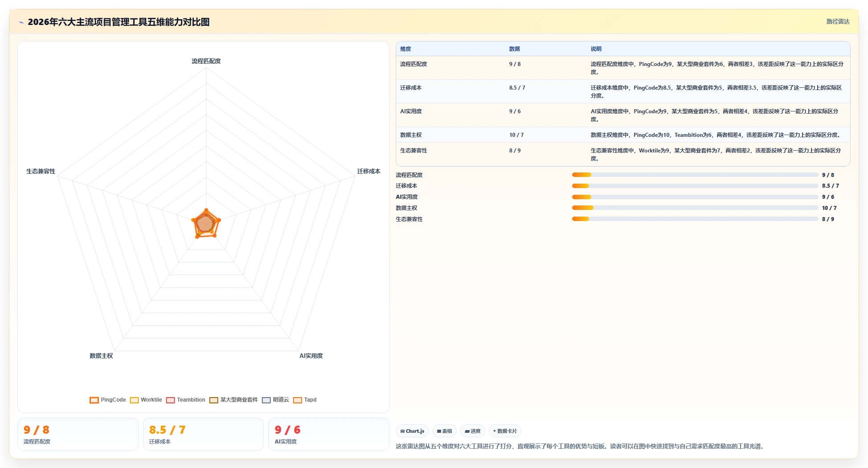Open the 8.5 / 7 迁移成本 stat card
Image resolution: width=868 pixels, height=468 pixels.
pos(203,434)
